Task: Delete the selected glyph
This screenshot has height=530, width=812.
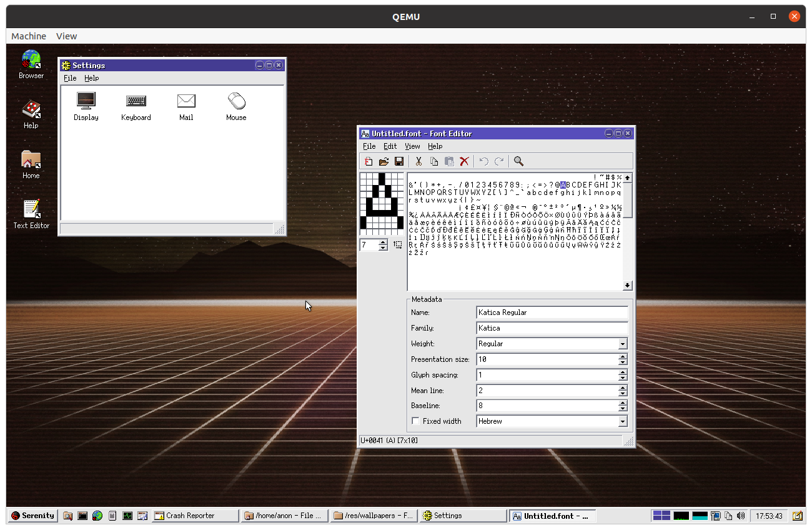Action: [464, 161]
